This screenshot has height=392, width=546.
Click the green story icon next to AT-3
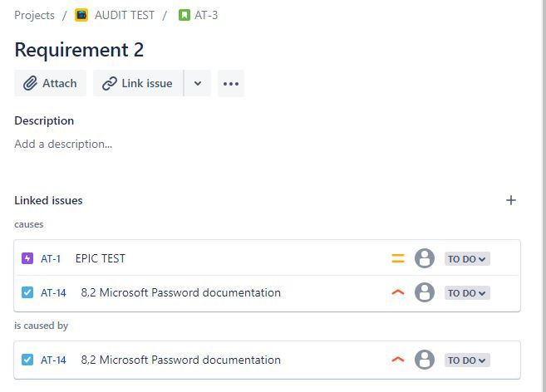184,15
